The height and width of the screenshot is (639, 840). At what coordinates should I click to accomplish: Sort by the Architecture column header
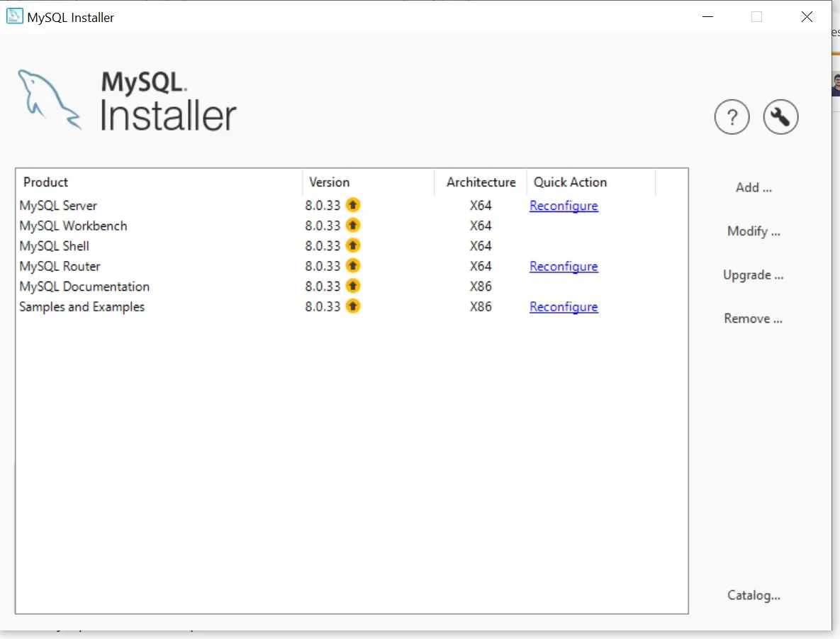[481, 182]
